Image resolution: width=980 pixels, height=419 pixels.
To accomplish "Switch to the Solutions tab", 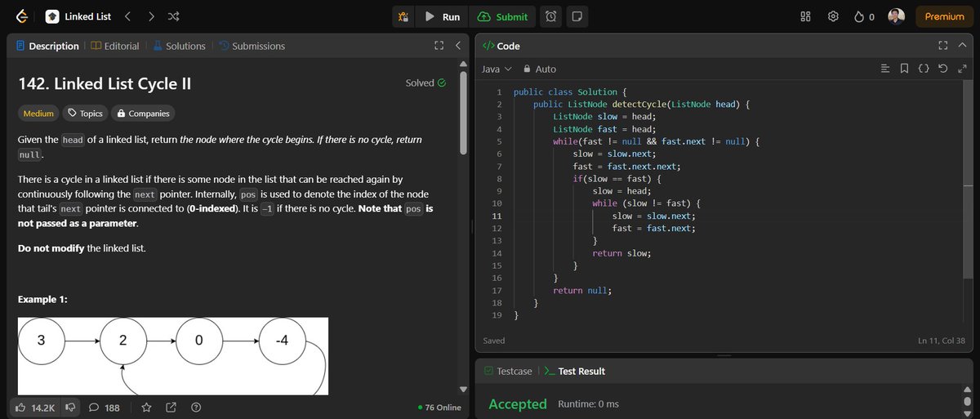I will tap(179, 47).
